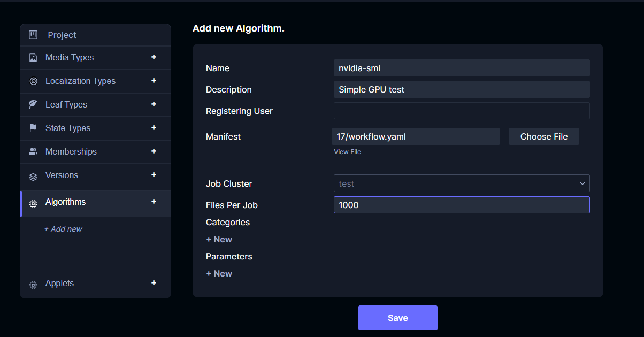644x337 pixels.
Task: Click the Choose File button
Action: (x=543, y=136)
